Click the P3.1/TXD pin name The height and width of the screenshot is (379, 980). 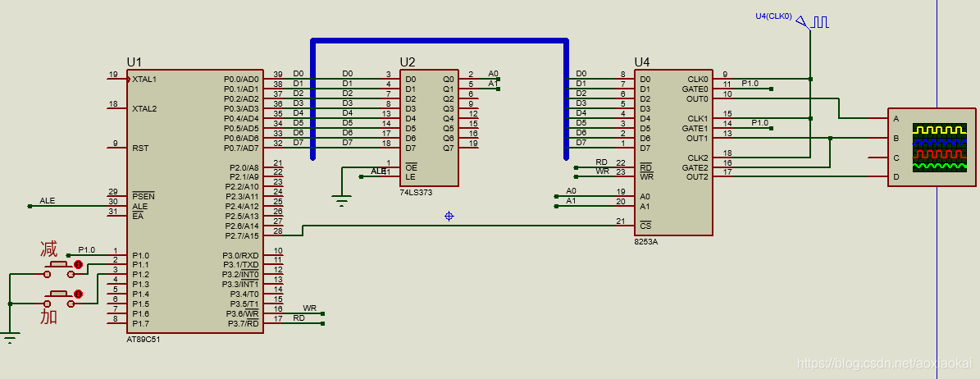240,265
